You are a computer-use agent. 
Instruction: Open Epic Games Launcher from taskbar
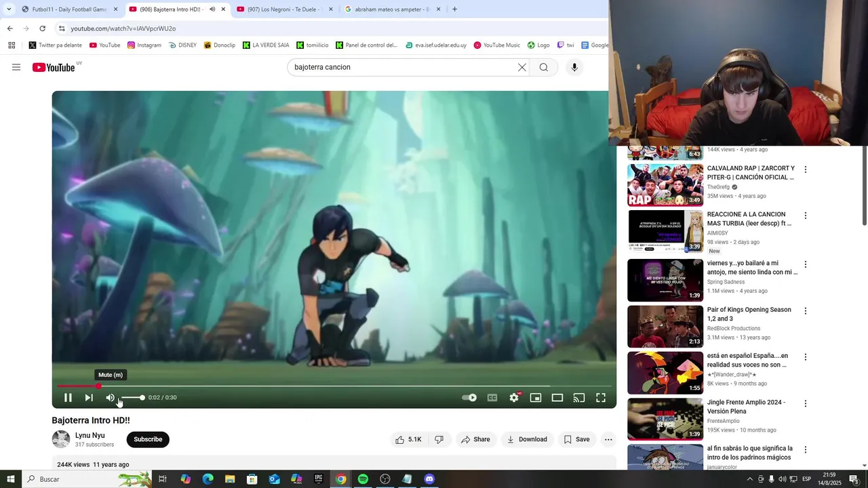(x=319, y=479)
